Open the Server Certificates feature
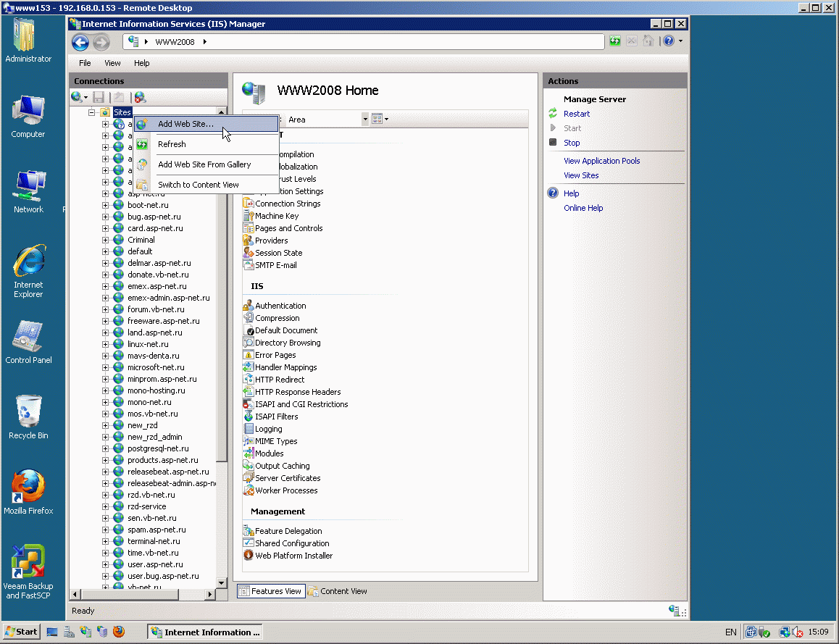The height and width of the screenshot is (644, 839). coord(282,478)
